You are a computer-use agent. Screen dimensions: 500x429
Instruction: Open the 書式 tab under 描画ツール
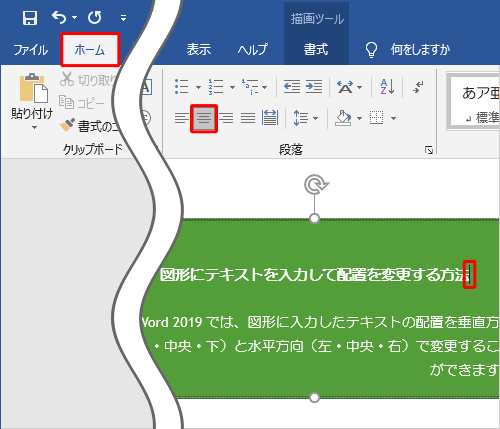pyautogui.click(x=316, y=49)
